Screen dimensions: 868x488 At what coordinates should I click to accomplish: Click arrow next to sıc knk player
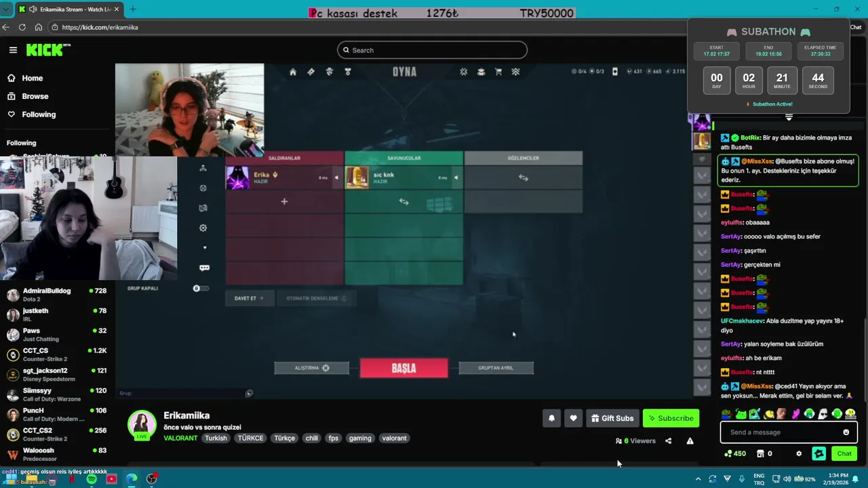456,178
